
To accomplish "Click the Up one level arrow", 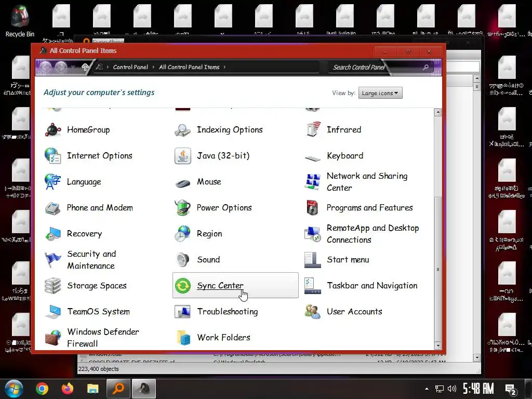I will (85, 67).
